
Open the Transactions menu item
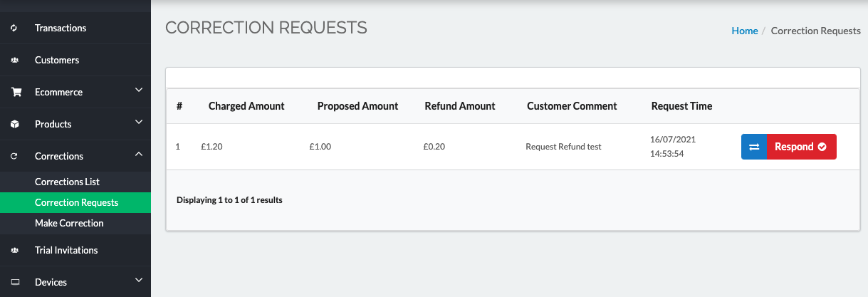click(x=61, y=28)
